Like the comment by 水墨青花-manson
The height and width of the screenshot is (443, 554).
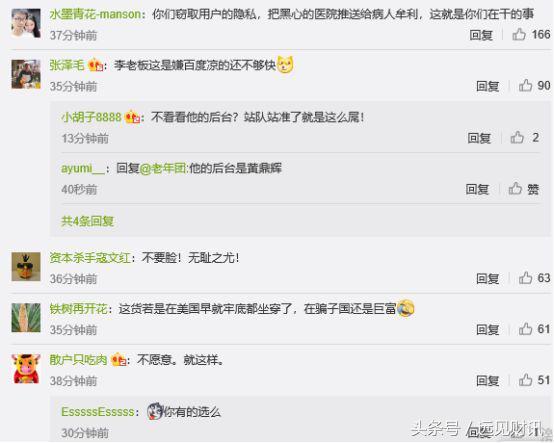coord(519,35)
